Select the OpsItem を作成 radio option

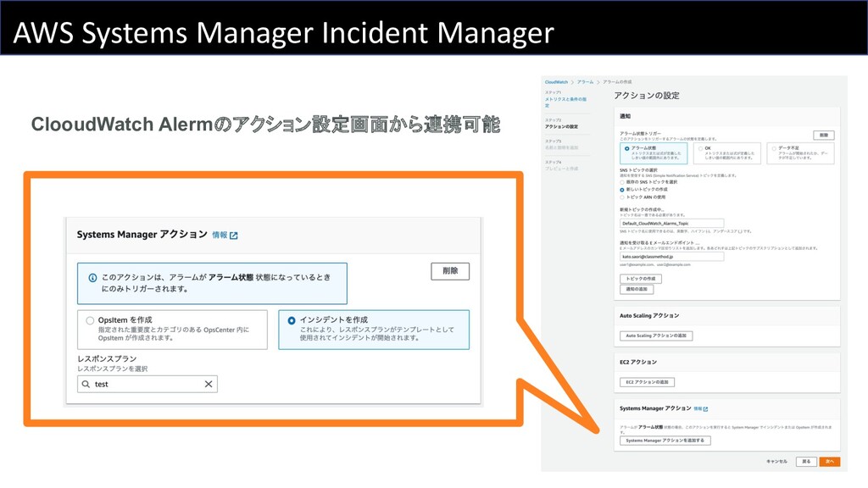point(90,320)
